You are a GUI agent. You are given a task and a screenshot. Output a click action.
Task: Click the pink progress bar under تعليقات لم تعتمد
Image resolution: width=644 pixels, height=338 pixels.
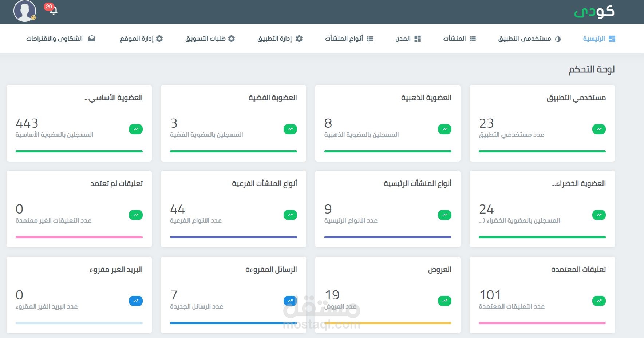(x=79, y=237)
